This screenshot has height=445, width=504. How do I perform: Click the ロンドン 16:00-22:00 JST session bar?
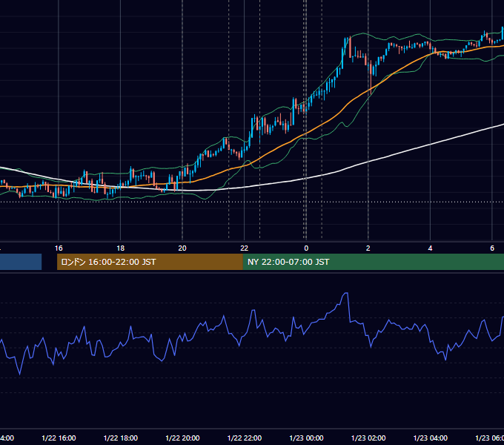[150, 262]
